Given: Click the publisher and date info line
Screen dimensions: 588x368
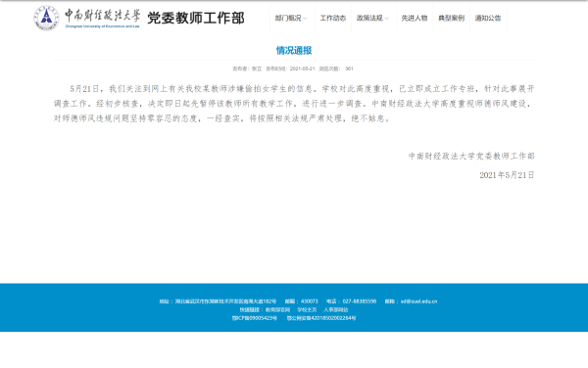Looking at the screenshot, I should coord(292,69).
